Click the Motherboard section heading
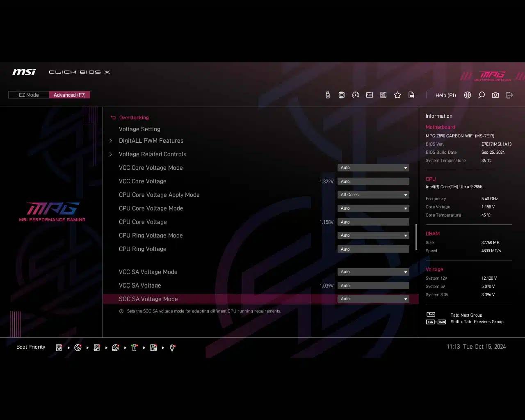Screen dimensions: 525x420 click(440, 127)
